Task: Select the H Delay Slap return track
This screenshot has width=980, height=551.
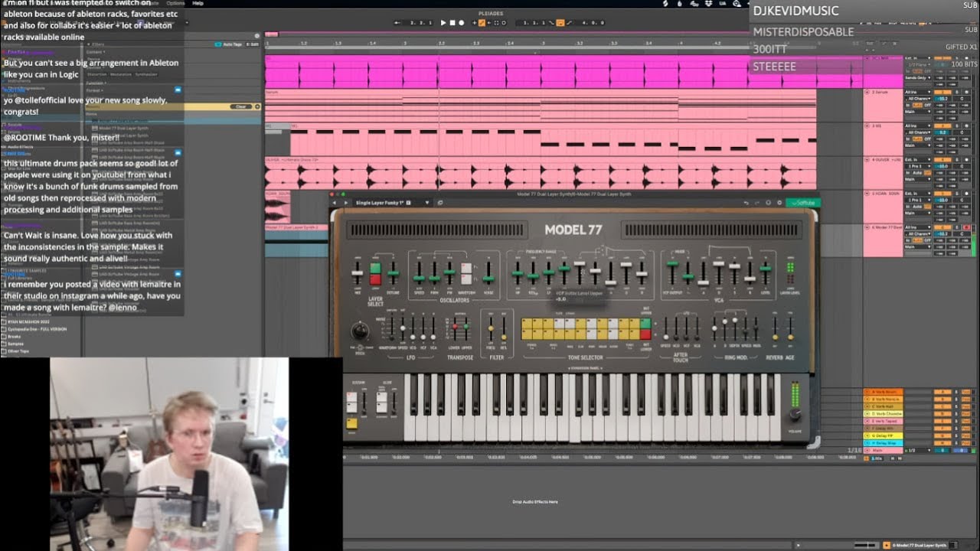Action: (883, 443)
